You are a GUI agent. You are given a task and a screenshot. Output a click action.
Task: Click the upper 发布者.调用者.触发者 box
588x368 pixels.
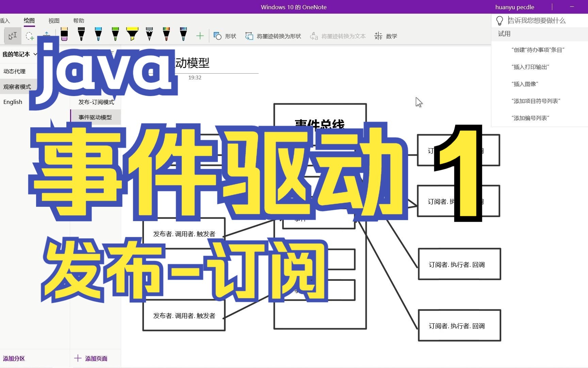pos(184,234)
